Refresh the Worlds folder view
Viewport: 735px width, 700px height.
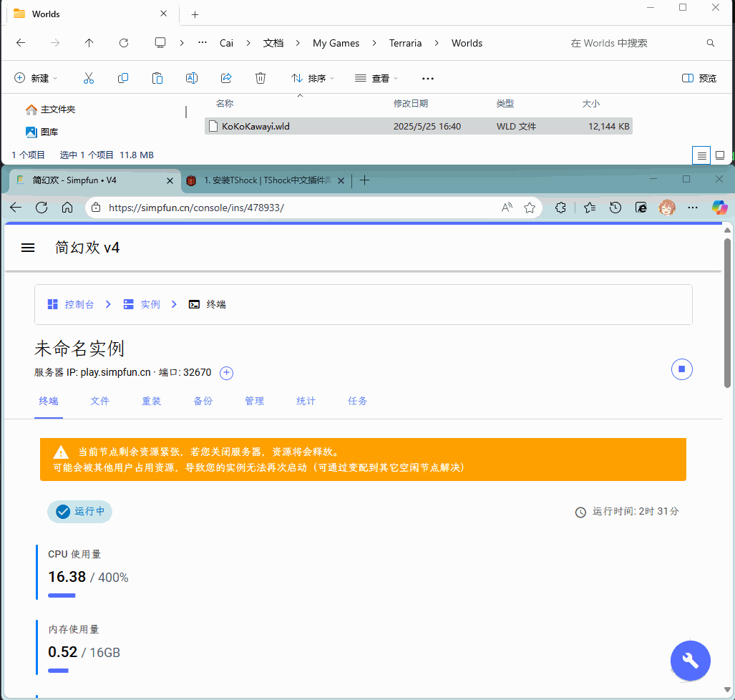pos(124,43)
